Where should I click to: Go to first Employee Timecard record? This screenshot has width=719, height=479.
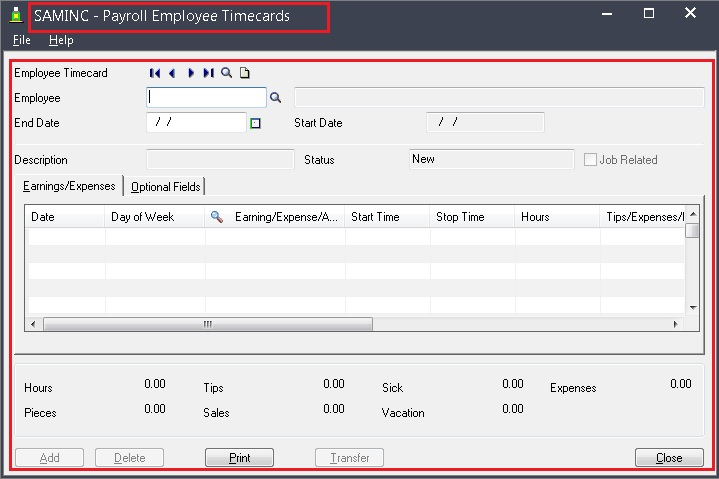coord(155,73)
